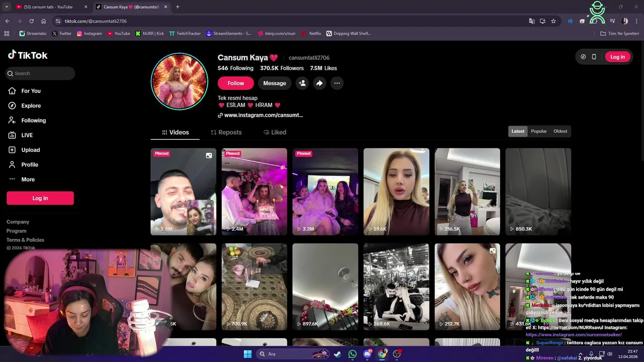
Task: Expand the tab search dropdown arrow
Action: coord(7,7)
